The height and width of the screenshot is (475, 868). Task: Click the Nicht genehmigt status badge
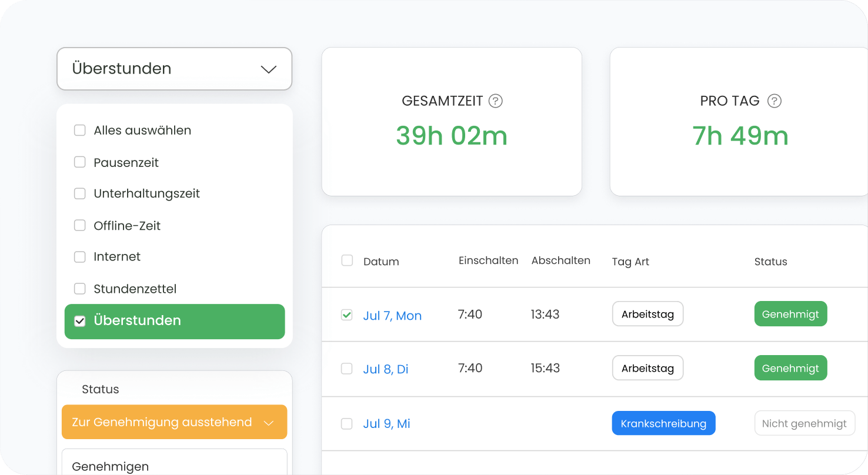(804, 423)
